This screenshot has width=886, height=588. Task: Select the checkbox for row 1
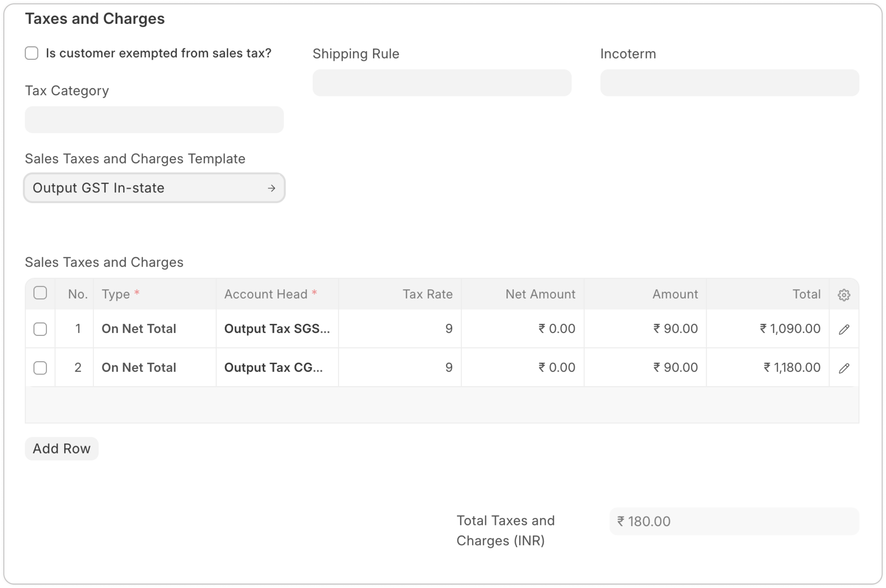click(40, 329)
